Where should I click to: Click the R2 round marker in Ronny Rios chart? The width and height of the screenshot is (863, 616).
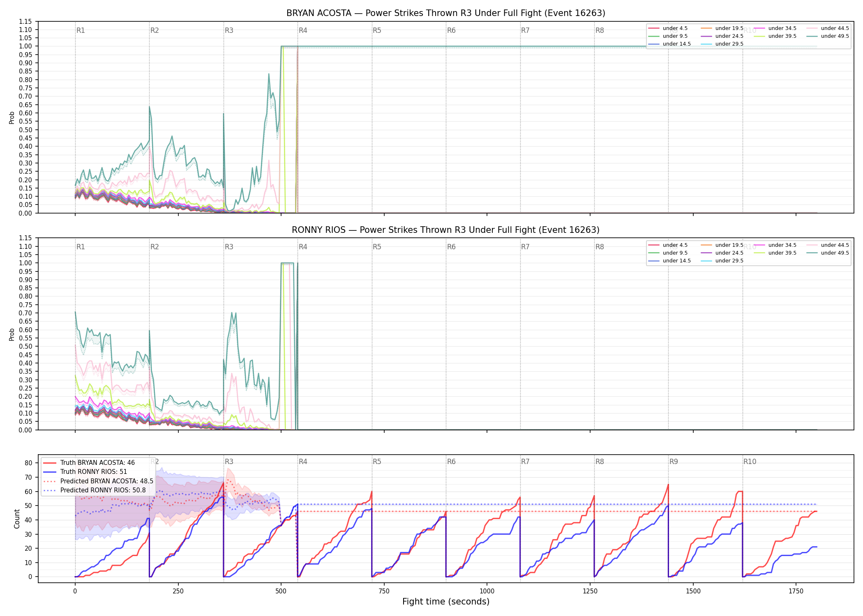pos(155,247)
